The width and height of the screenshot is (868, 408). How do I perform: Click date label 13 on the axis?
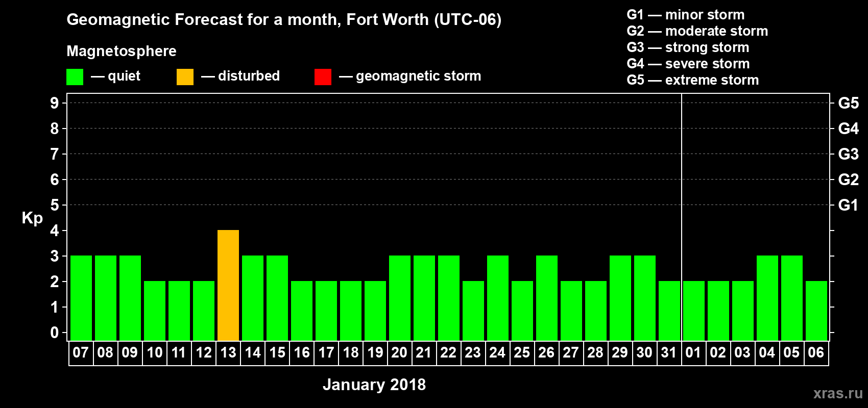pos(228,352)
